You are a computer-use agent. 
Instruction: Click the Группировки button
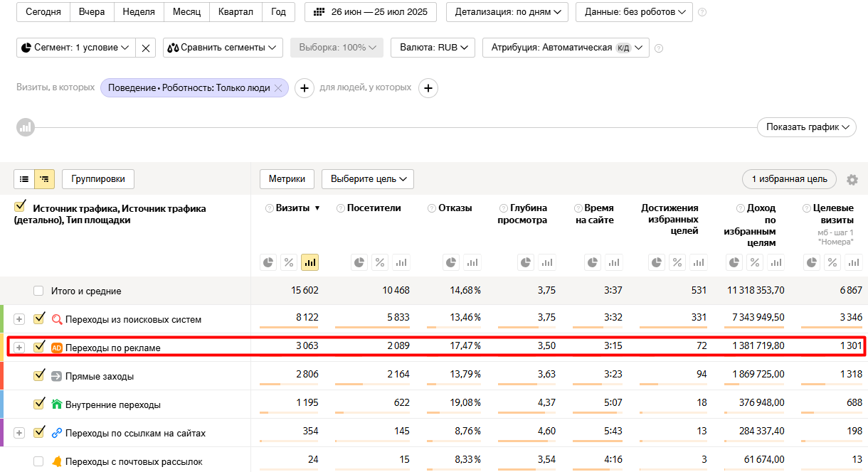coord(98,179)
